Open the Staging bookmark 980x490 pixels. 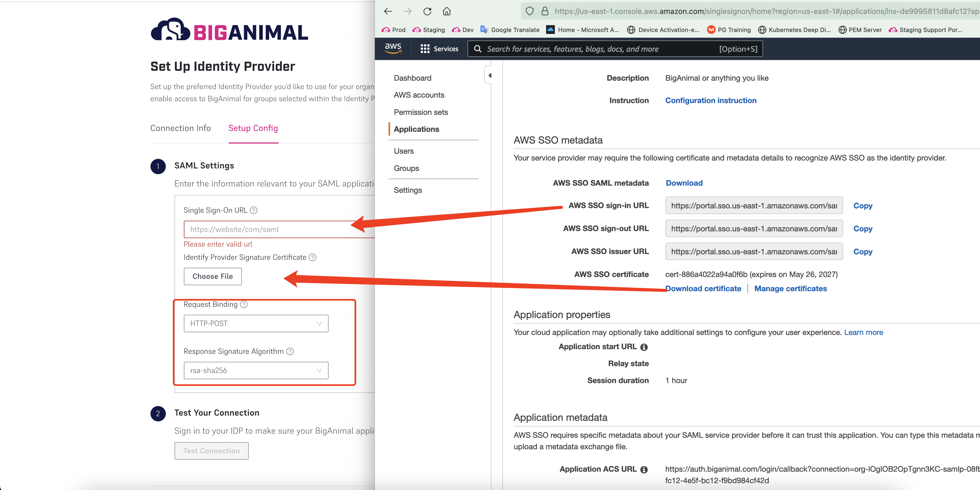point(428,30)
